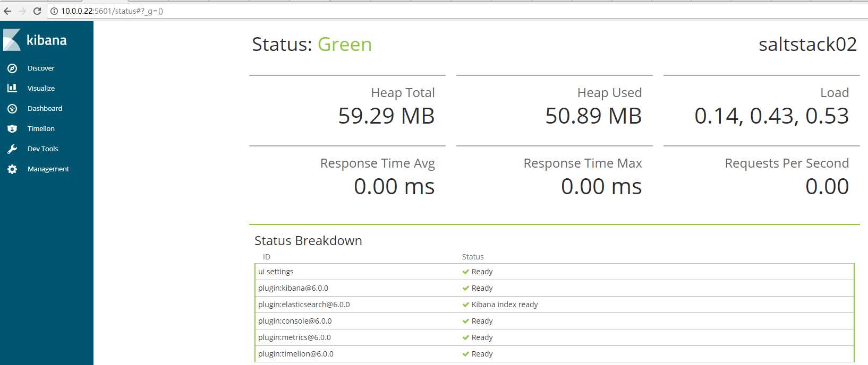This screenshot has width=868, height=365.
Task: Click browser forward arrow
Action: (22, 11)
